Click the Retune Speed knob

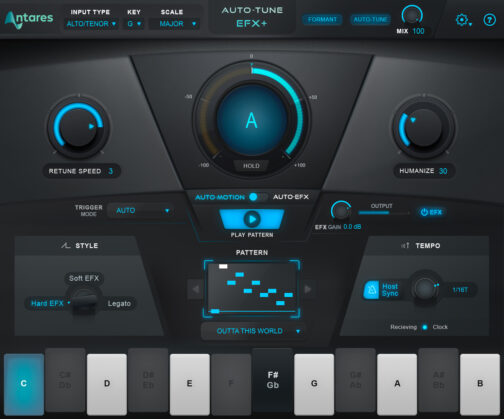pyautogui.click(x=78, y=127)
